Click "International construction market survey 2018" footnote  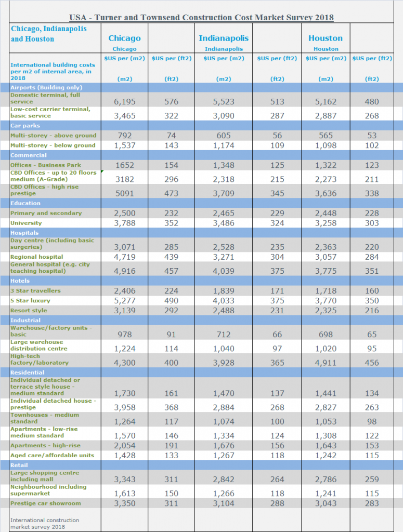pyautogui.click(x=45, y=524)
